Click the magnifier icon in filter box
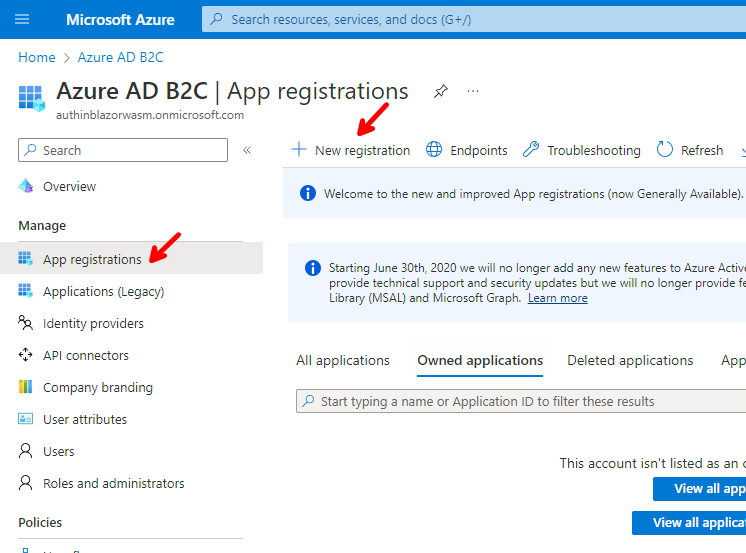Viewport: 746px width, 553px height. click(308, 401)
